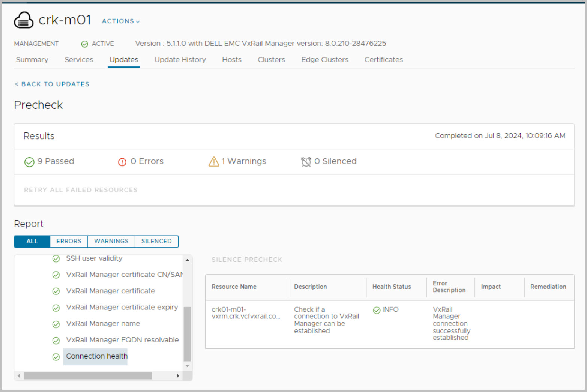This screenshot has height=392, width=587.
Task: Click the precheck list horizontal scrollbar
Action: pos(88,375)
